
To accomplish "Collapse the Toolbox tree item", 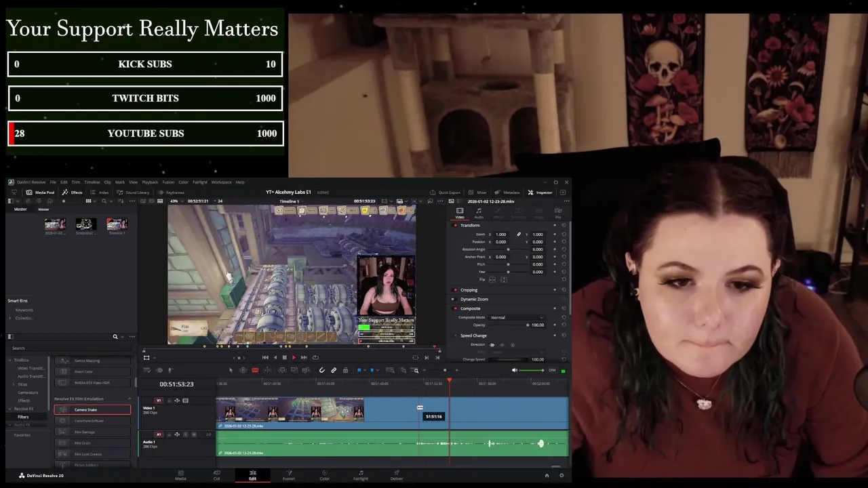I will pos(11,360).
